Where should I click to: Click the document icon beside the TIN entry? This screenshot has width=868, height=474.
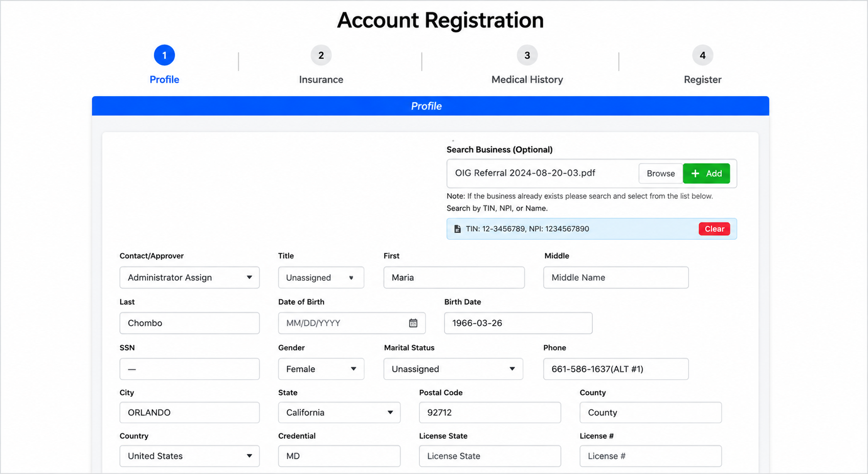point(457,229)
